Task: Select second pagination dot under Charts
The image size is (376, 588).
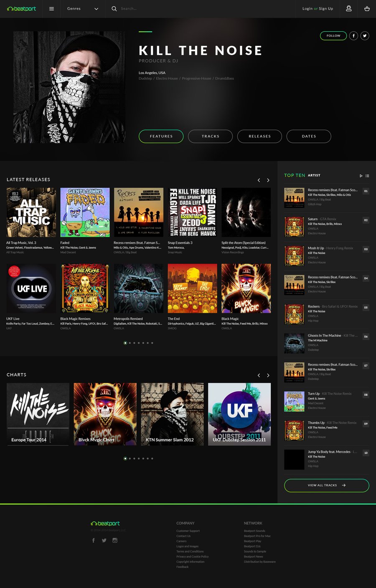Action: (x=130, y=459)
